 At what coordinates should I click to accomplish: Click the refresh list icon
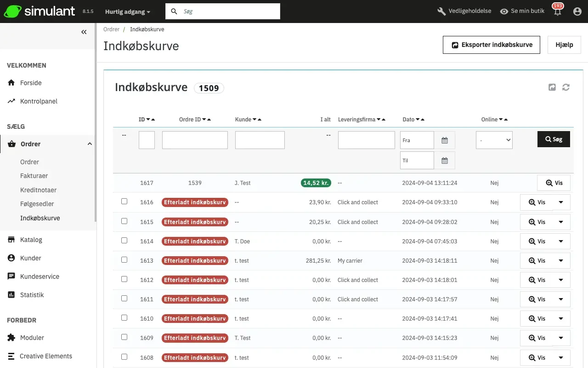tap(566, 87)
